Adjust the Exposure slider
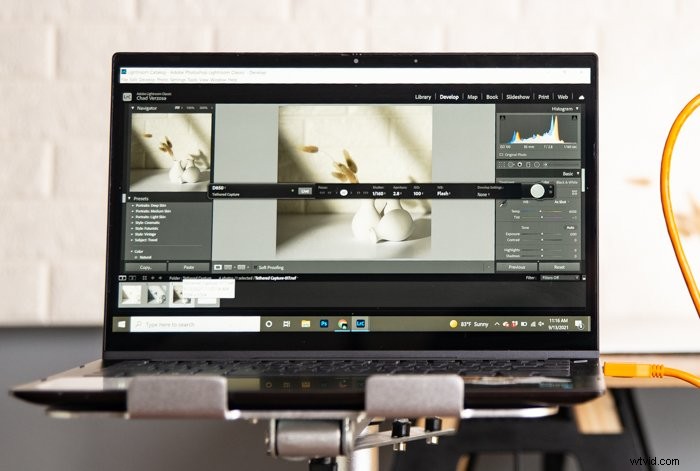Image resolution: width=700 pixels, height=471 pixels. pyautogui.click(x=542, y=234)
